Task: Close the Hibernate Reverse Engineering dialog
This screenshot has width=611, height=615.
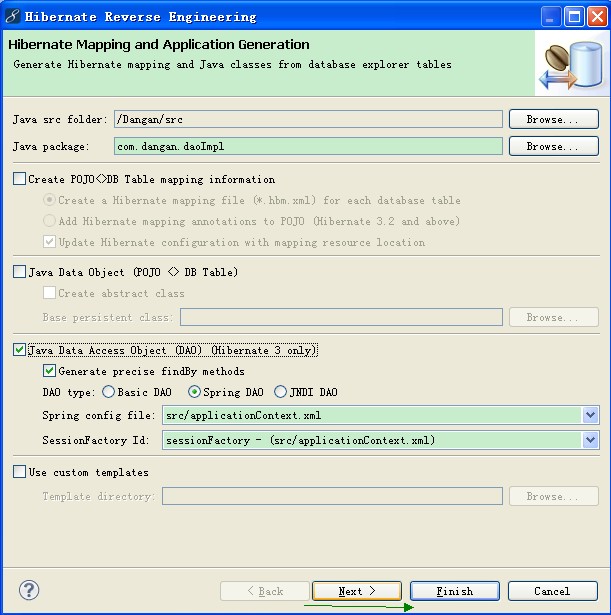Action: tap(597, 17)
